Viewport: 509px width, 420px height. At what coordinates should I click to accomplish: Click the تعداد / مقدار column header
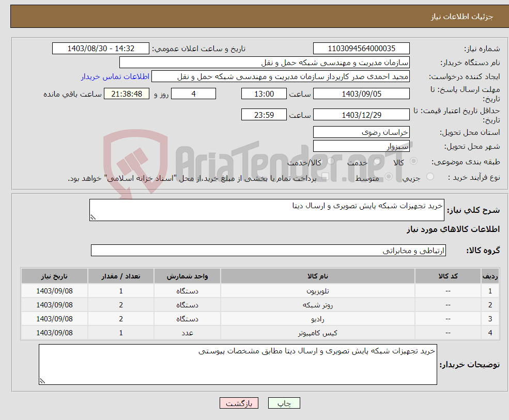pyautogui.click(x=121, y=276)
